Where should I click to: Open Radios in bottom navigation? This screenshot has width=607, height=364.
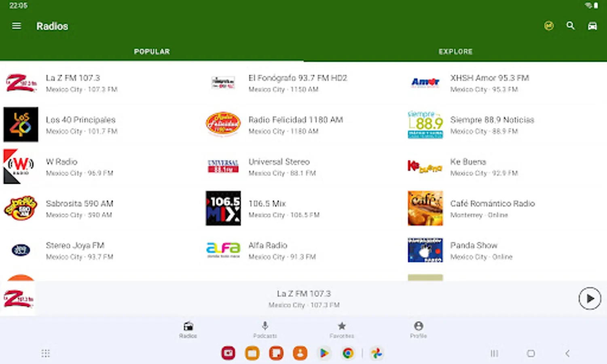(188, 330)
